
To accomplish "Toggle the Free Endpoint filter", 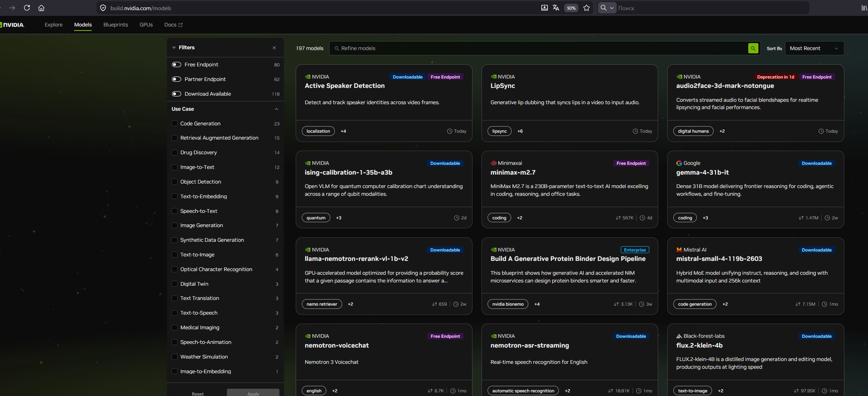I will (176, 65).
